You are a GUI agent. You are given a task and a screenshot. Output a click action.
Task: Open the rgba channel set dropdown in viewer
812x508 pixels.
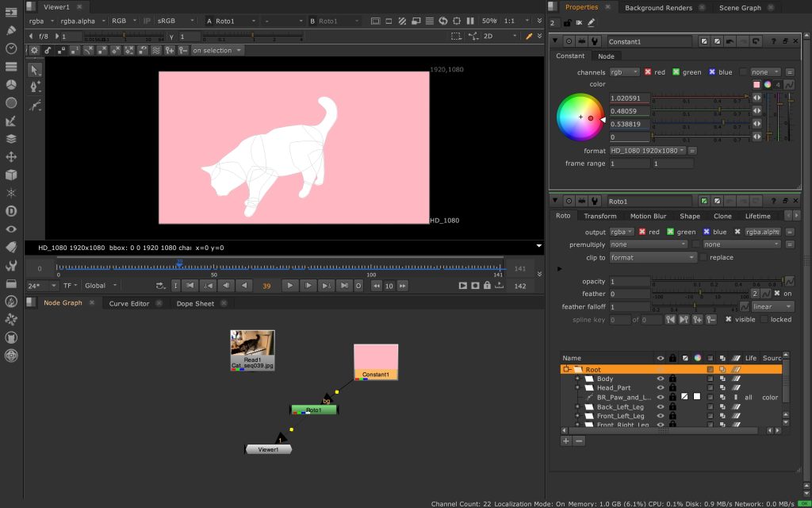(41, 21)
